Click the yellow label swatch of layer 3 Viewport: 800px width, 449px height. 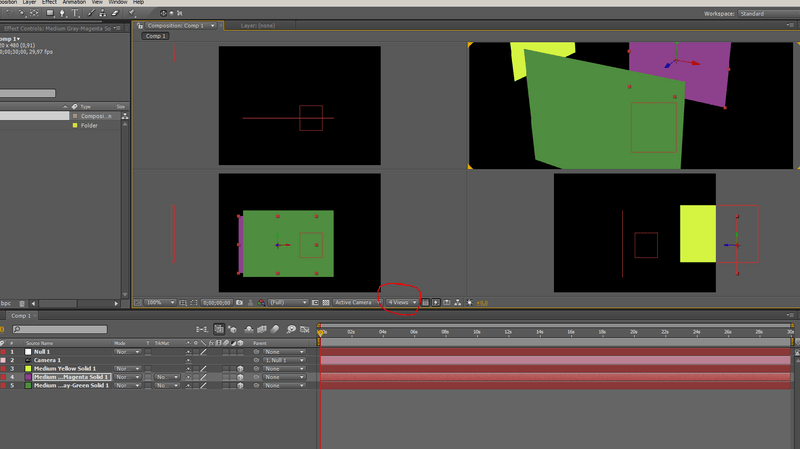click(x=27, y=369)
